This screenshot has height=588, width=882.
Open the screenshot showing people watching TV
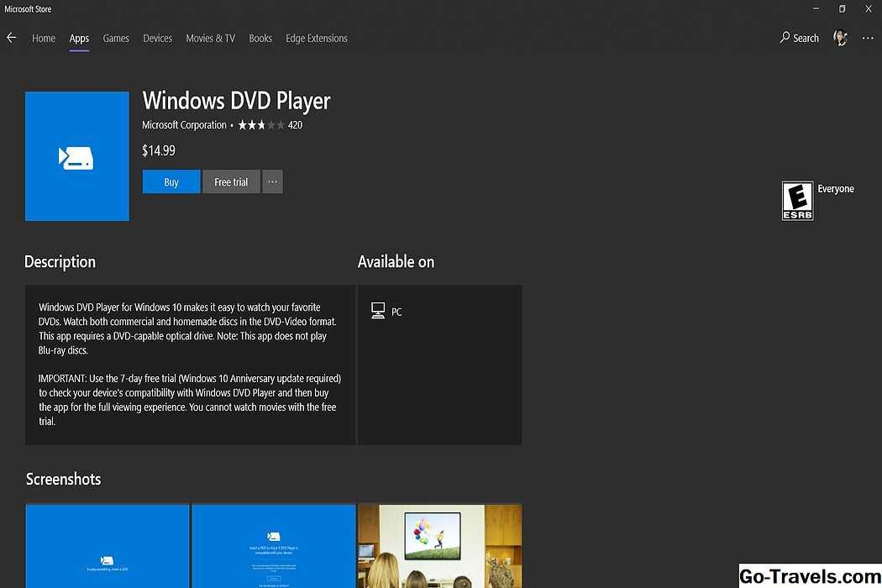[x=439, y=546]
